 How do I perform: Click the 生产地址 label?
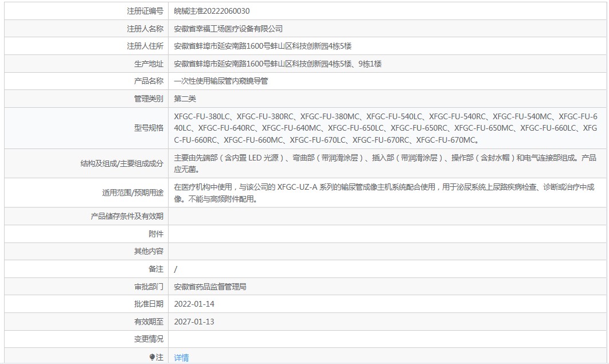tap(149, 64)
